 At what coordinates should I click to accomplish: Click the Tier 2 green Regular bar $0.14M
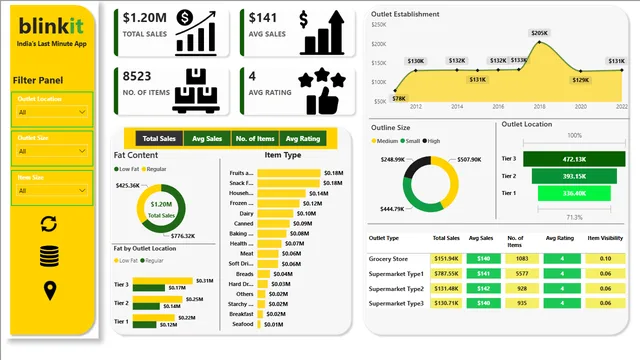146,306
